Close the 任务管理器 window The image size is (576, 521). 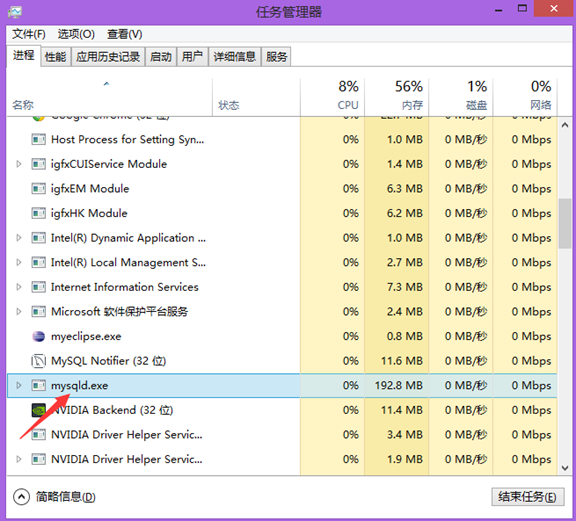(554, 9)
